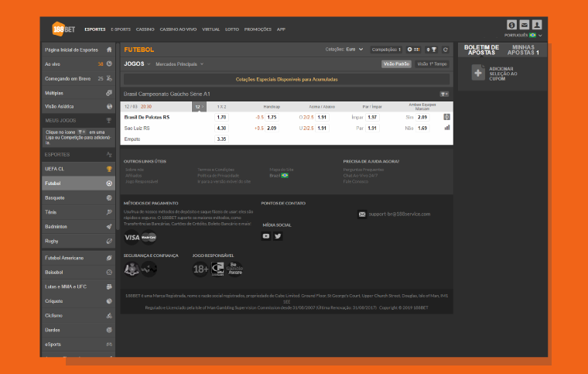Click the hourglass icon beside Começando em Breve
The width and height of the screenshot is (588, 374).
click(109, 78)
